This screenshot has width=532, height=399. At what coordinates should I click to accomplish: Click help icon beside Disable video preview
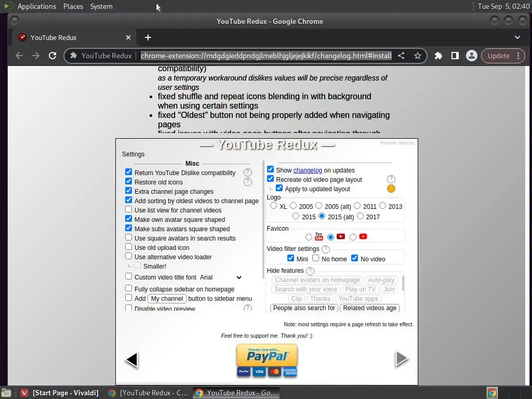(248, 308)
